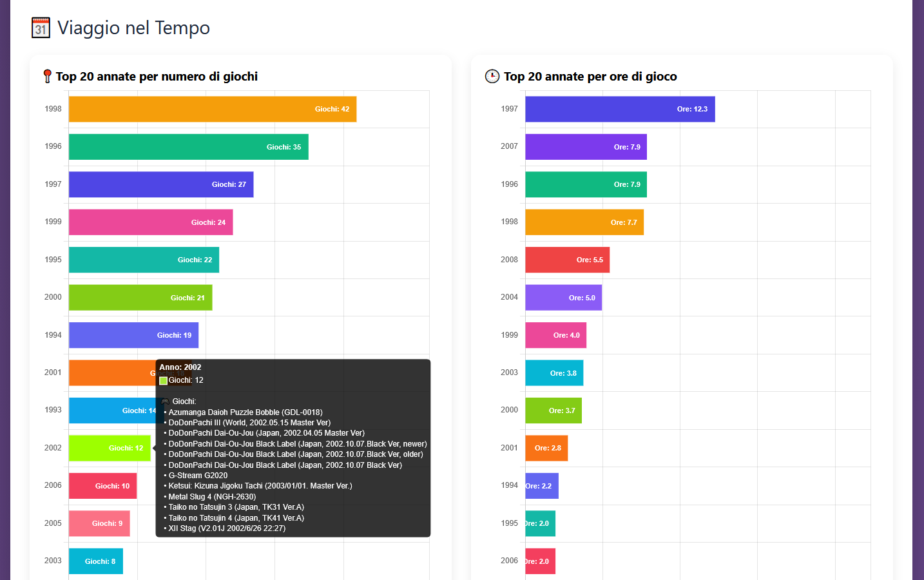Click the purple 2007 bar with Ore: 7.9

(586, 147)
